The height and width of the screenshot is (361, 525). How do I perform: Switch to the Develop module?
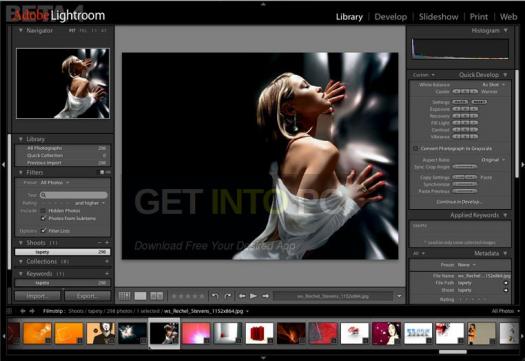click(x=391, y=17)
